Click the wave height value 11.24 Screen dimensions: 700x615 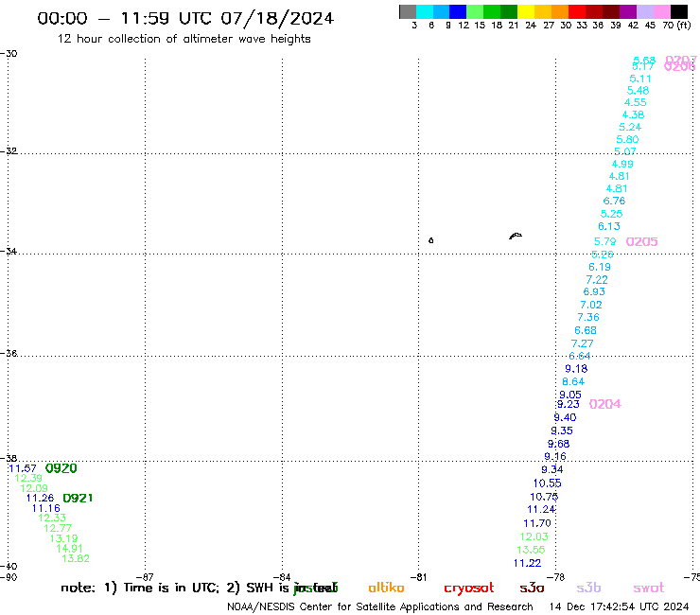541,510
